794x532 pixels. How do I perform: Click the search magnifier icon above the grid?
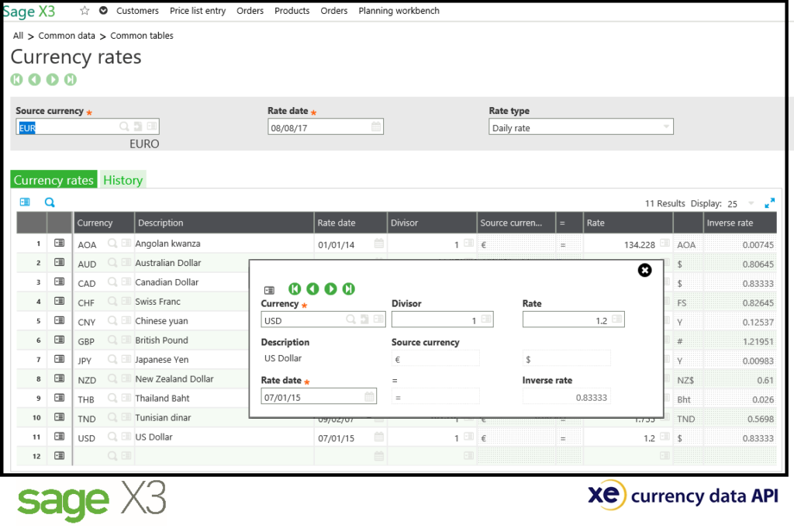pyautogui.click(x=50, y=202)
